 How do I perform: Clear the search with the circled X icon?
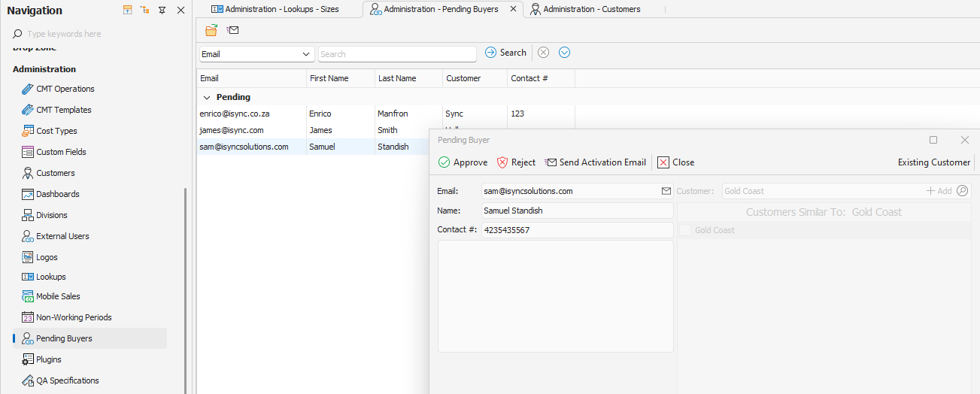click(x=543, y=53)
